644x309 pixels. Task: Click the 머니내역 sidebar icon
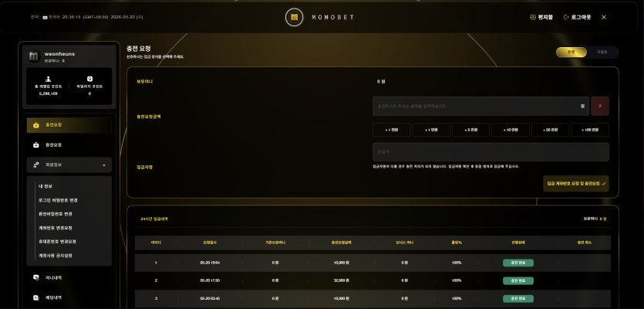[x=36, y=278]
